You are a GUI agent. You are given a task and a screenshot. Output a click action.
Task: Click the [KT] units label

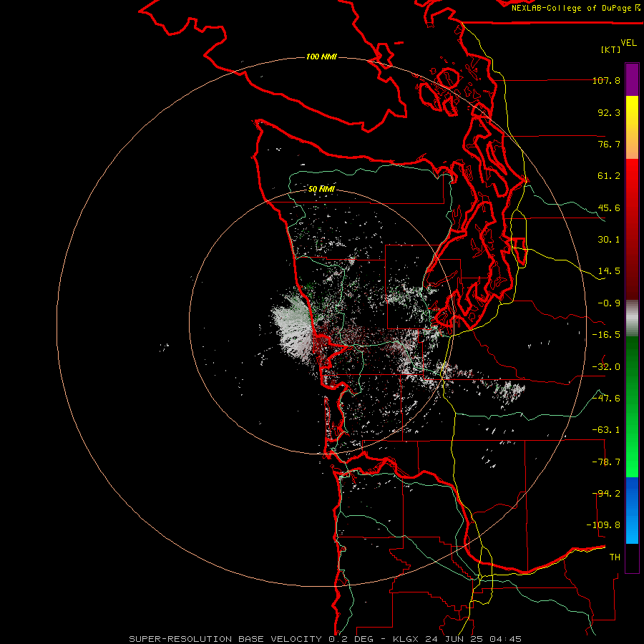tap(610, 49)
